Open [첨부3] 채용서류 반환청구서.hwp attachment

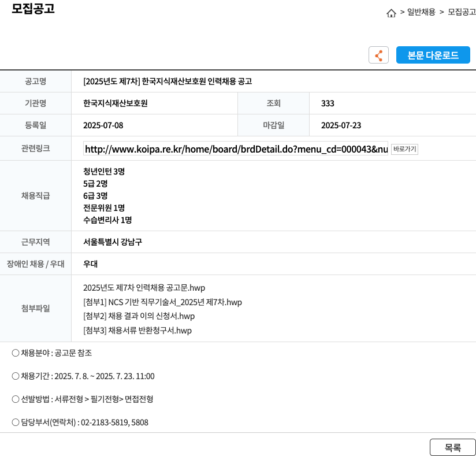137,331
